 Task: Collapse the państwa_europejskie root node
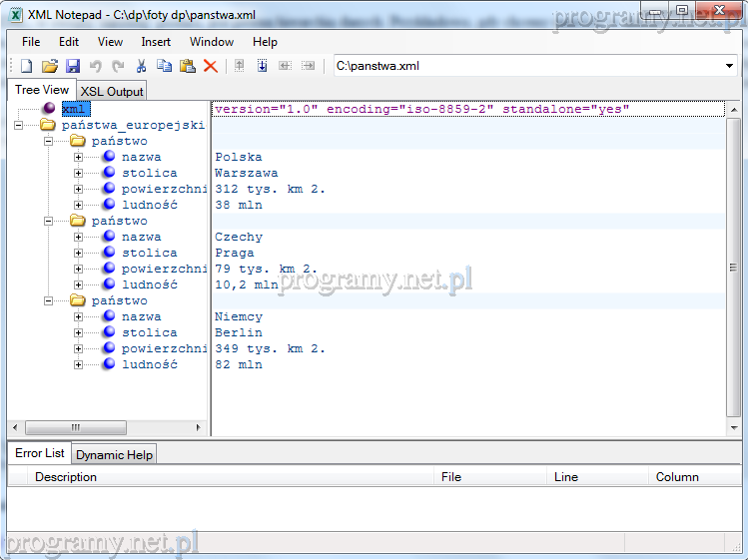[19, 126]
